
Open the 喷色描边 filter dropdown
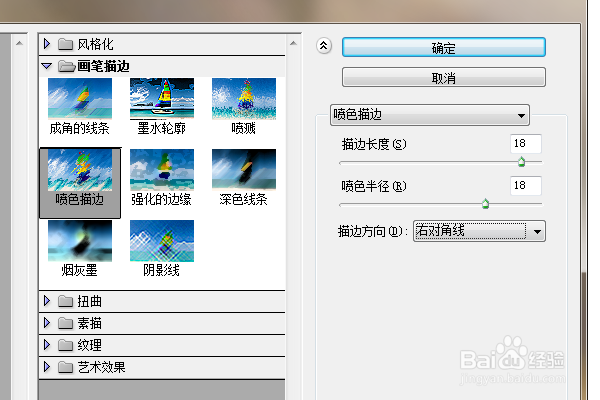pyautogui.click(x=430, y=115)
